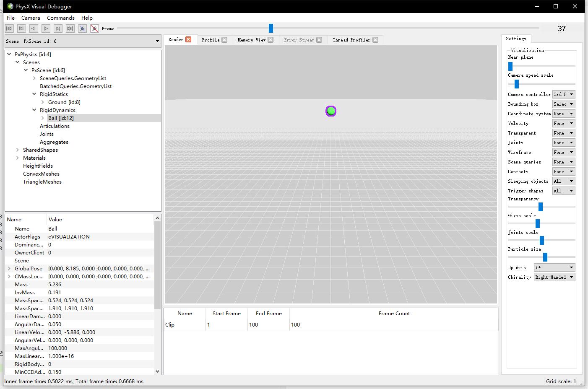Close the Memory View tab
The height and width of the screenshot is (389, 588).
pyautogui.click(x=271, y=40)
